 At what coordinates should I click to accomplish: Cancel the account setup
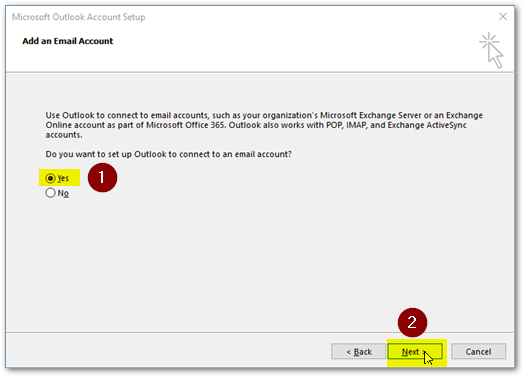pyautogui.click(x=478, y=352)
